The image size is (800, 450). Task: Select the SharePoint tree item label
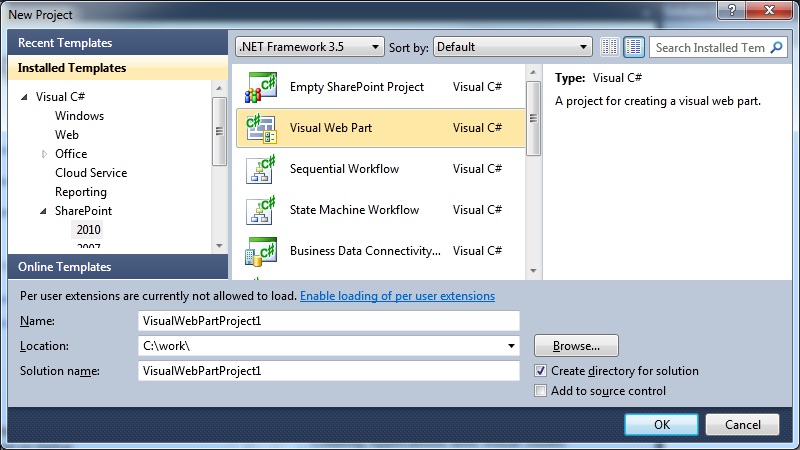[x=83, y=211]
